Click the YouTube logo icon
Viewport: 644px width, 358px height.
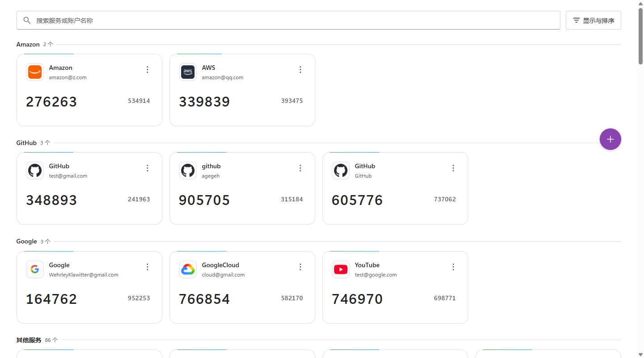tap(341, 269)
